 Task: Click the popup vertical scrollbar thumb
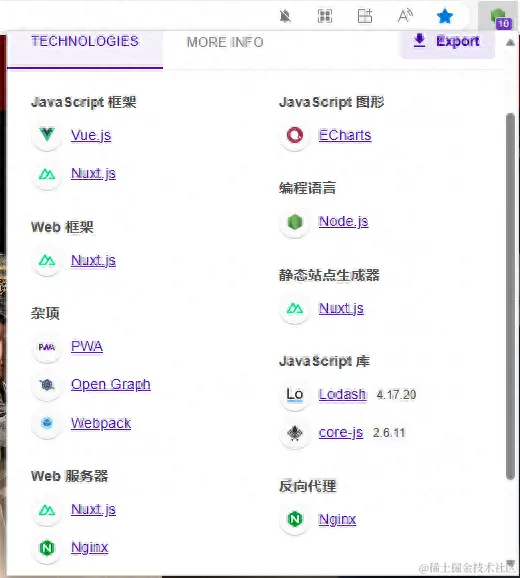tap(510, 296)
